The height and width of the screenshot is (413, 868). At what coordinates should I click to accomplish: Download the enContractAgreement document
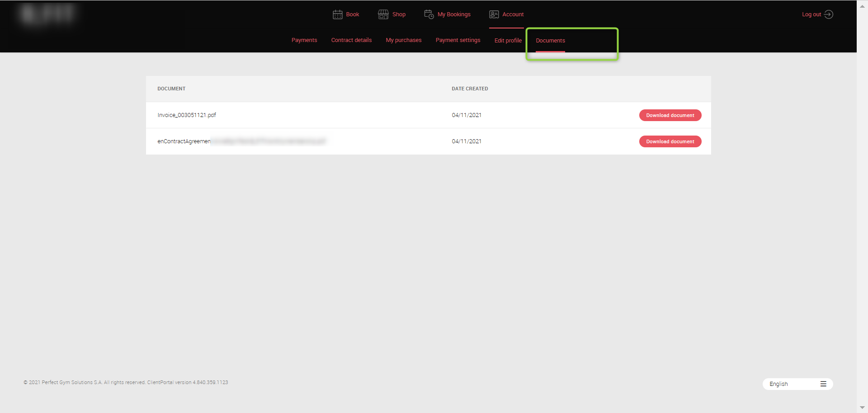[670, 141]
